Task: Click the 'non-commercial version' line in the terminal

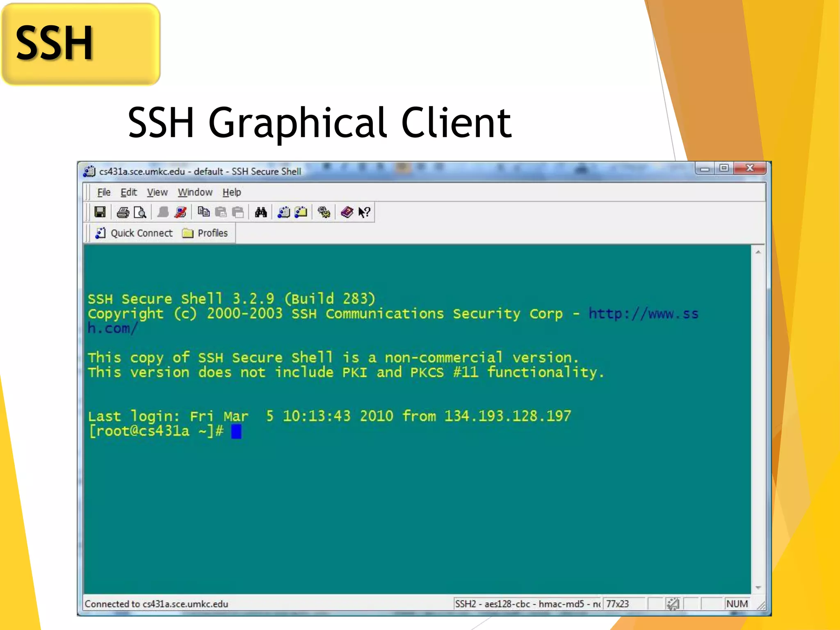Action: tap(333, 357)
